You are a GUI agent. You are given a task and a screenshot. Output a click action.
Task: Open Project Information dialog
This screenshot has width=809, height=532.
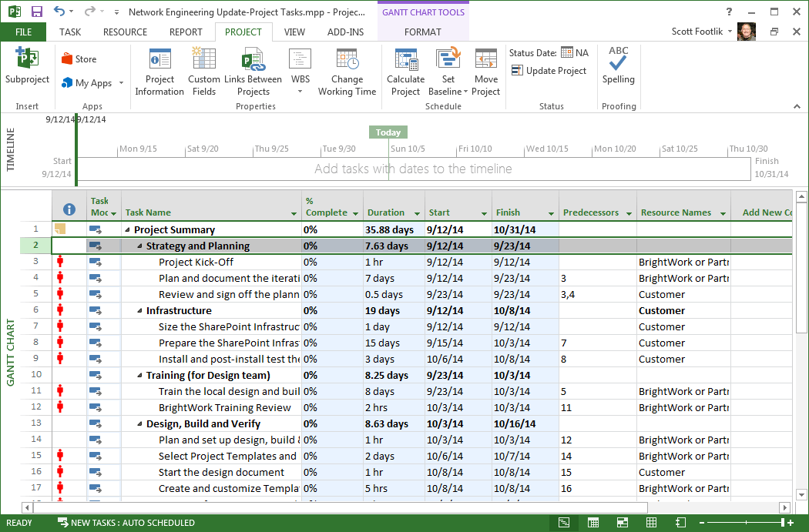click(x=159, y=70)
